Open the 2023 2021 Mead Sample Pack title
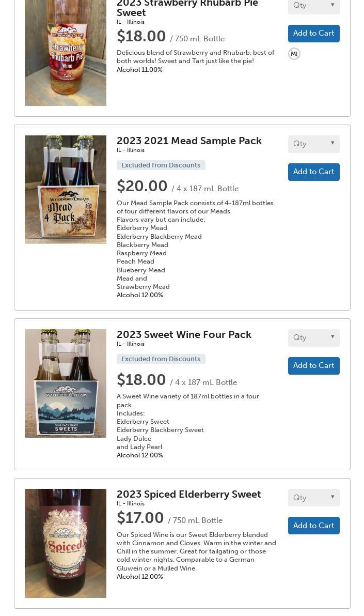 [x=189, y=141]
